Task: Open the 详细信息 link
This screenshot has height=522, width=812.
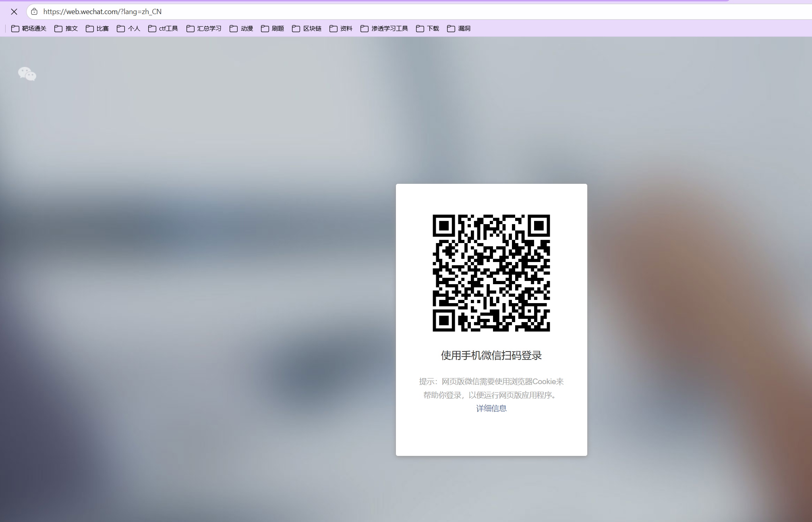Action: coord(491,408)
